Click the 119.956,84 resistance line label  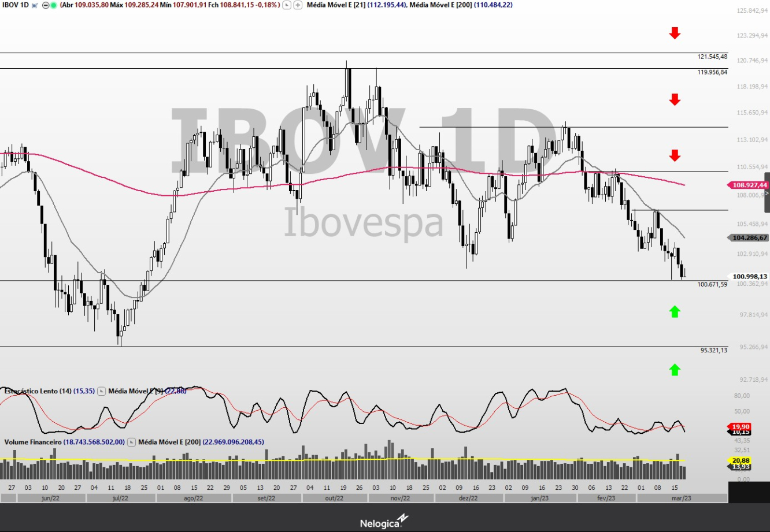click(x=712, y=72)
